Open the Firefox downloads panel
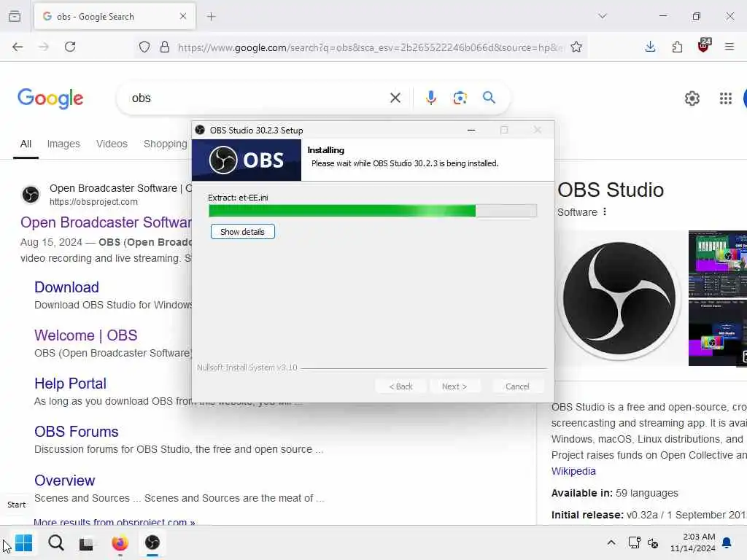Viewport: 747px width, 560px height. [650, 47]
